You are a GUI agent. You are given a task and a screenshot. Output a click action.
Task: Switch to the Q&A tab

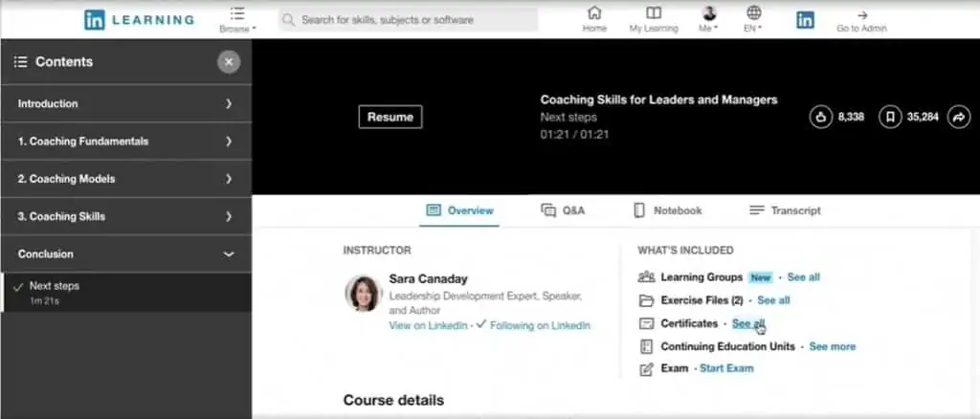point(563,210)
